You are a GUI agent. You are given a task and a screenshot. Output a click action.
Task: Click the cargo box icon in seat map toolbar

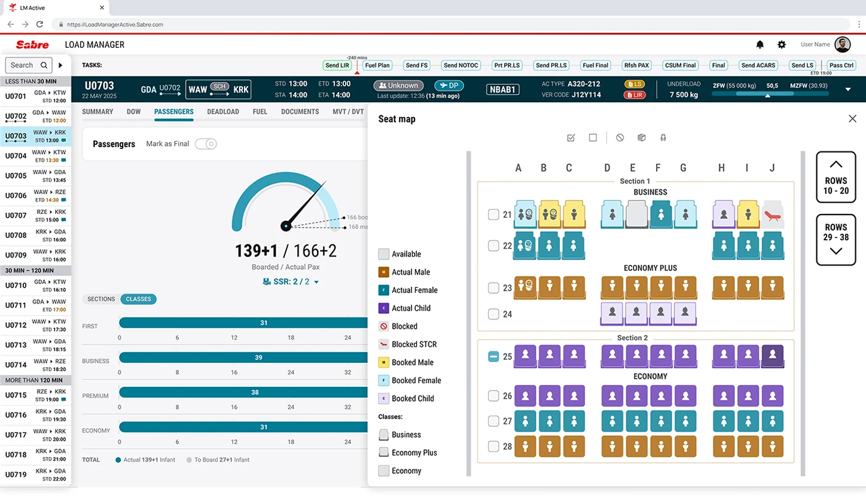642,138
